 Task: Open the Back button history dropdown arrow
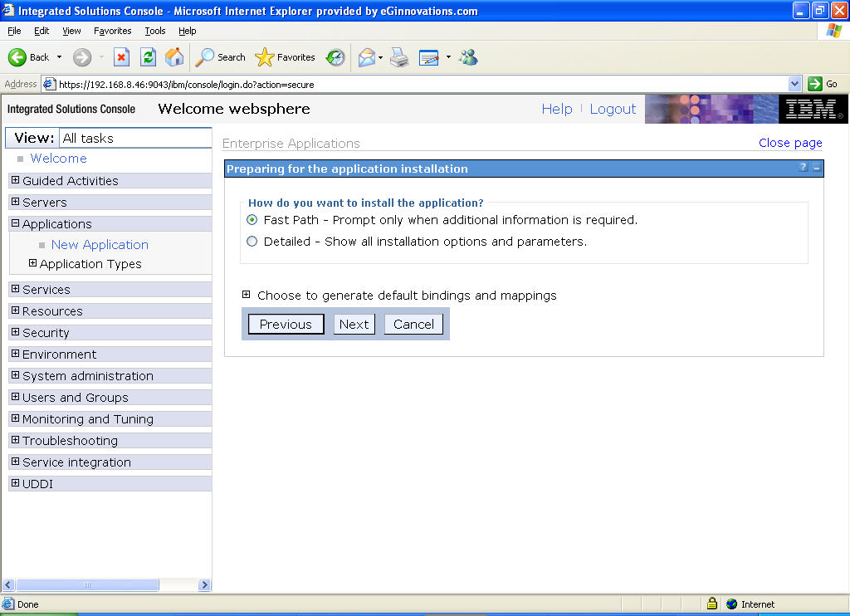[59, 57]
